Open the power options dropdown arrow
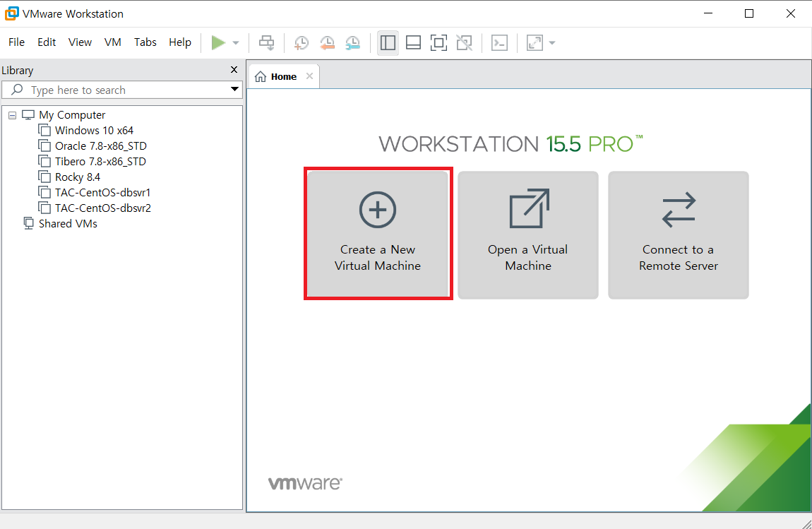Viewport: 812px width, 529px height. click(x=236, y=43)
